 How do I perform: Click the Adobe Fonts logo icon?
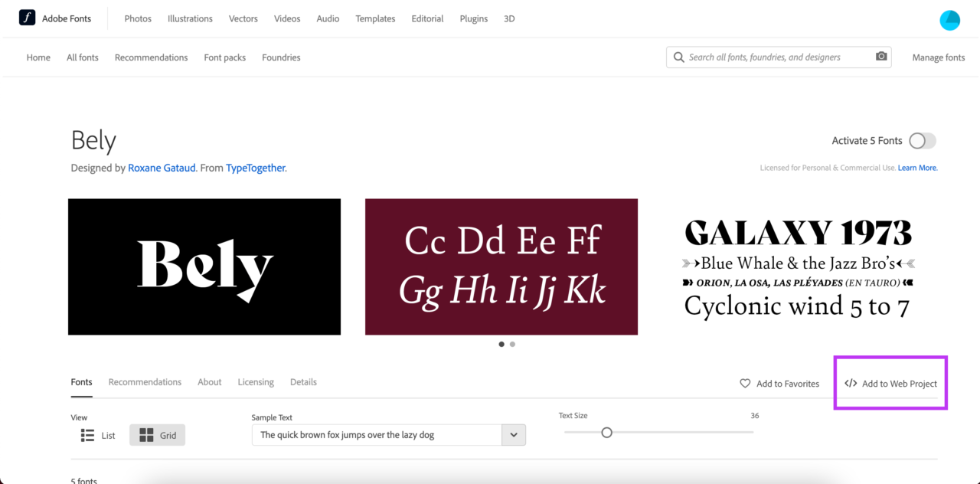pyautogui.click(x=27, y=17)
